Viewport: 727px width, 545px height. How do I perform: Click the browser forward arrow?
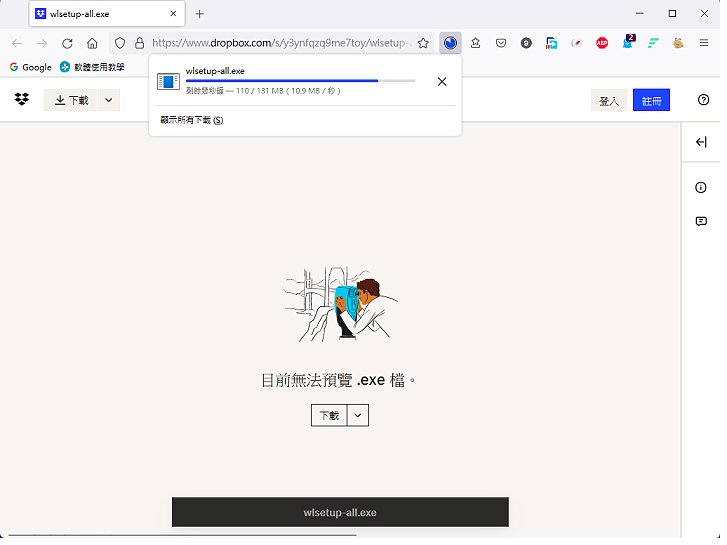point(42,44)
